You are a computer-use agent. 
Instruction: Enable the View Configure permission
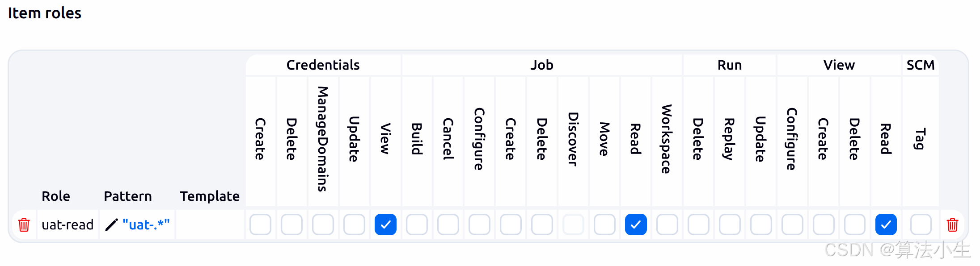792,224
